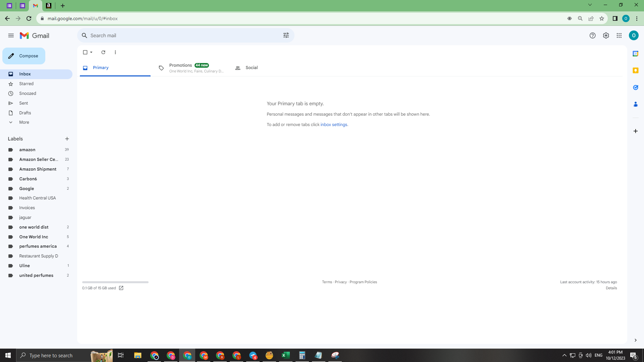Switch to the Primary tab

[x=115, y=68]
